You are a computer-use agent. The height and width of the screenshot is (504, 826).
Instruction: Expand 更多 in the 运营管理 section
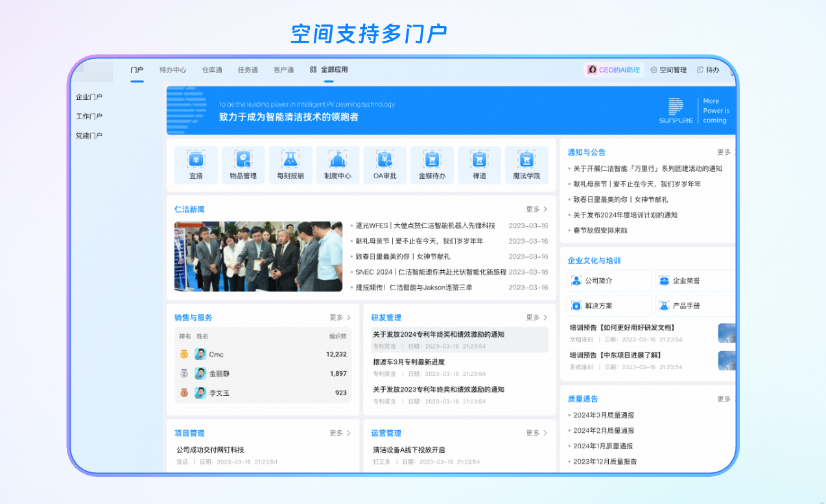(537, 433)
